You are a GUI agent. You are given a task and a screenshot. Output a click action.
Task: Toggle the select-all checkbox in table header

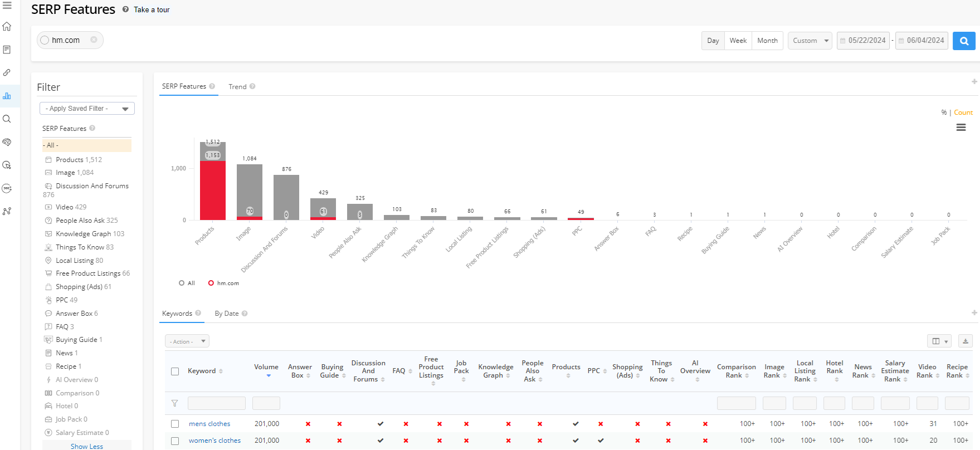[x=175, y=371]
